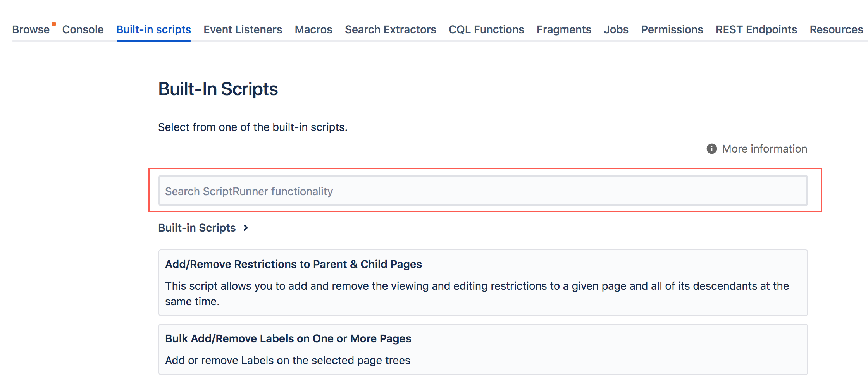Focus the Search ScriptRunner functionality field

483,191
